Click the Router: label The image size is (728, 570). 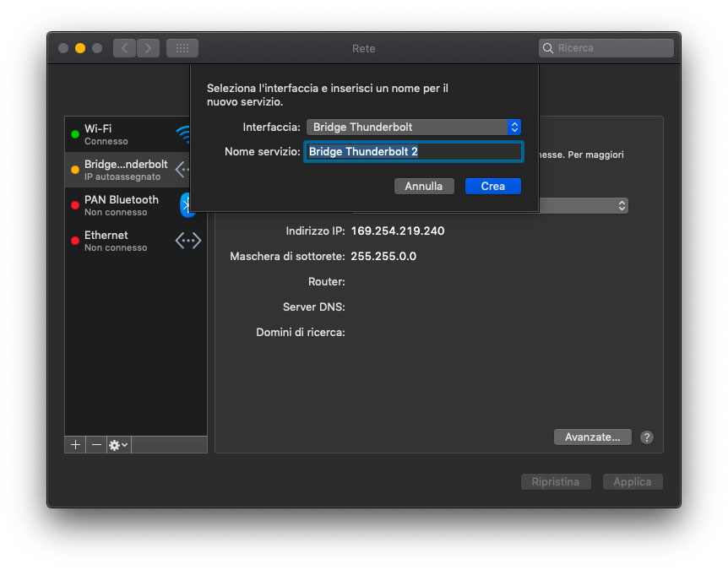(x=326, y=282)
